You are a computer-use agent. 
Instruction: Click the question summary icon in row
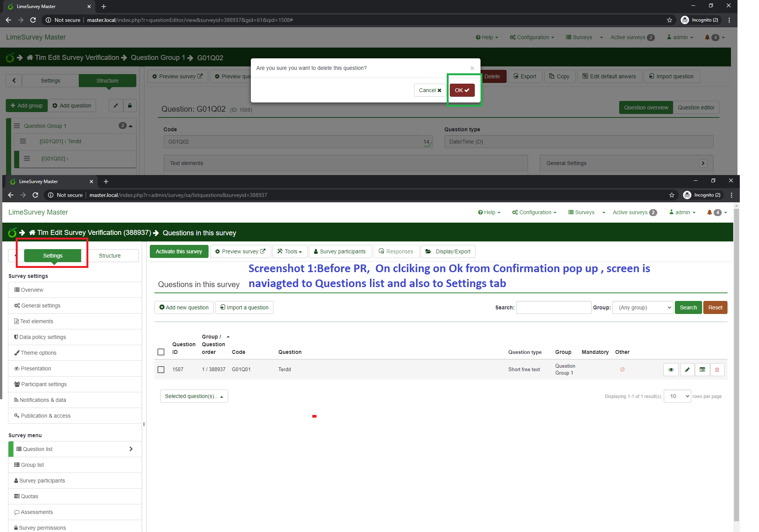[702, 370]
